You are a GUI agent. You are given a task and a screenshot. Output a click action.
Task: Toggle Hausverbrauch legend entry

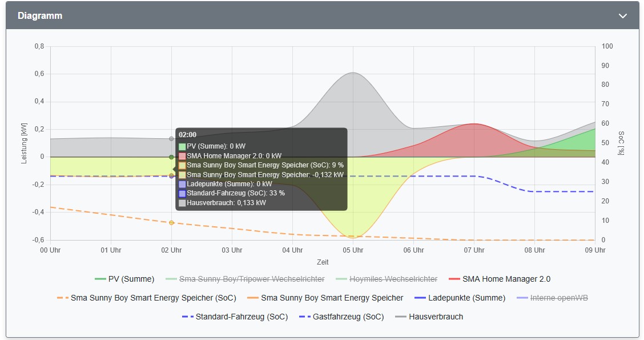coord(436,317)
